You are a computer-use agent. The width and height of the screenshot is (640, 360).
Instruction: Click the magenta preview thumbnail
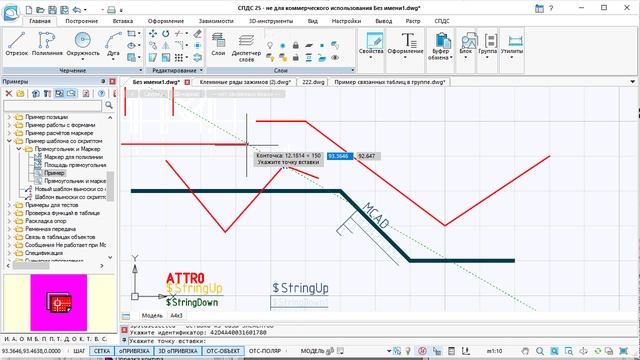click(x=58, y=302)
